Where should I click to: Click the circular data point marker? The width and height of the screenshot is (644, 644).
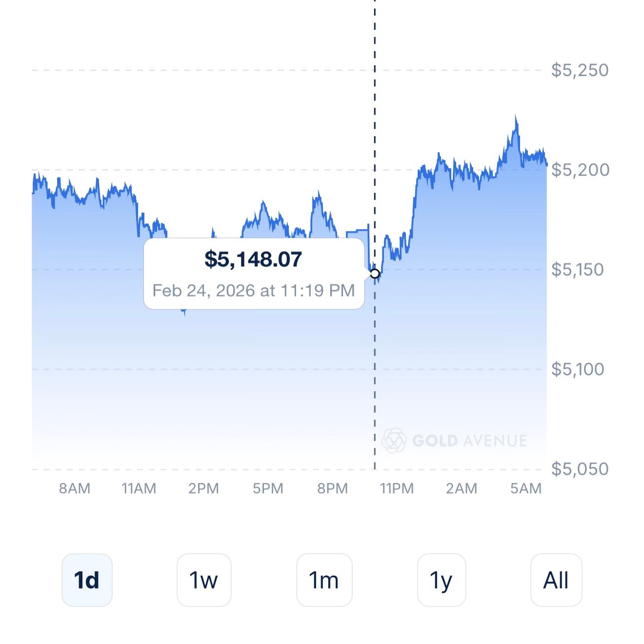click(375, 274)
